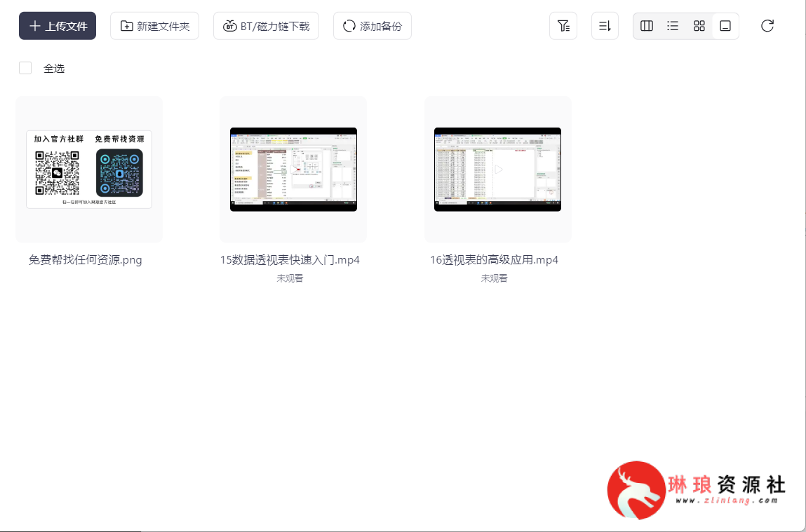Image resolution: width=806 pixels, height=532 pixels.
Task: Click the file name 免费帮找任何资源.png
Action: point(86,260)
